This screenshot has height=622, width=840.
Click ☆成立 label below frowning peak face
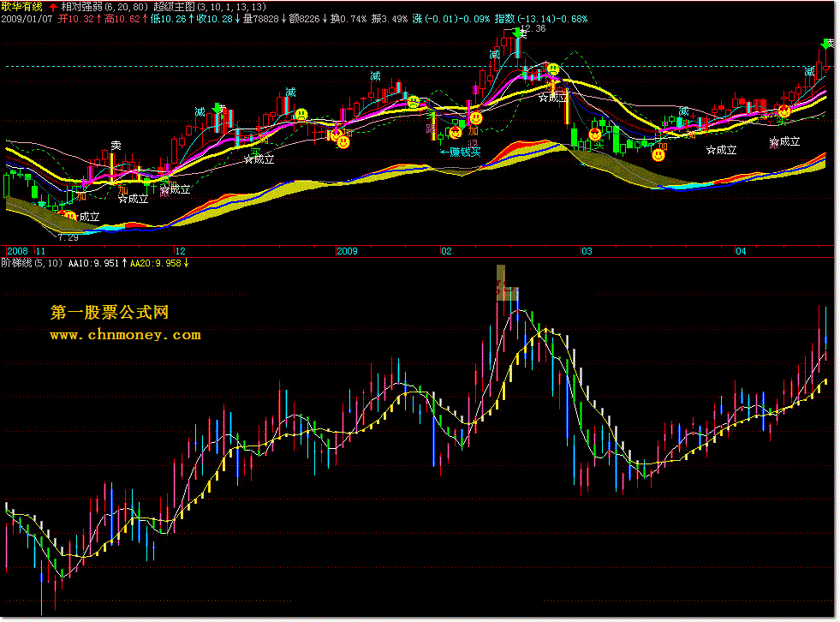tap(553, 98)
